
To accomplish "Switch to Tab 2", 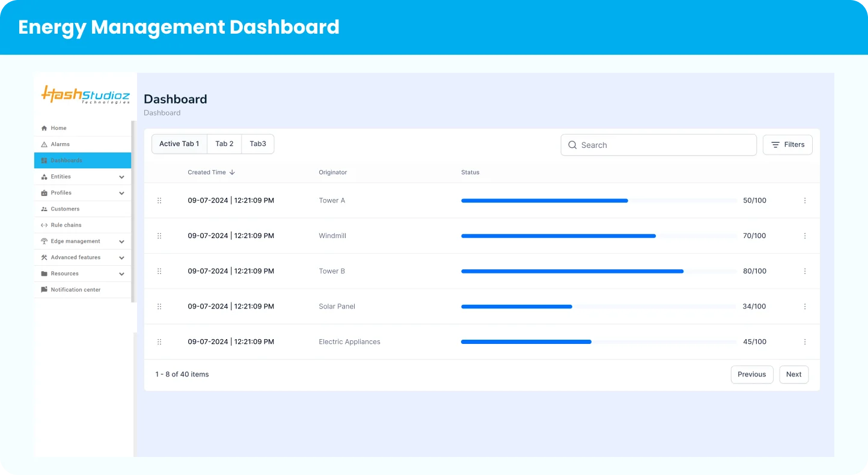I will 224,144.
